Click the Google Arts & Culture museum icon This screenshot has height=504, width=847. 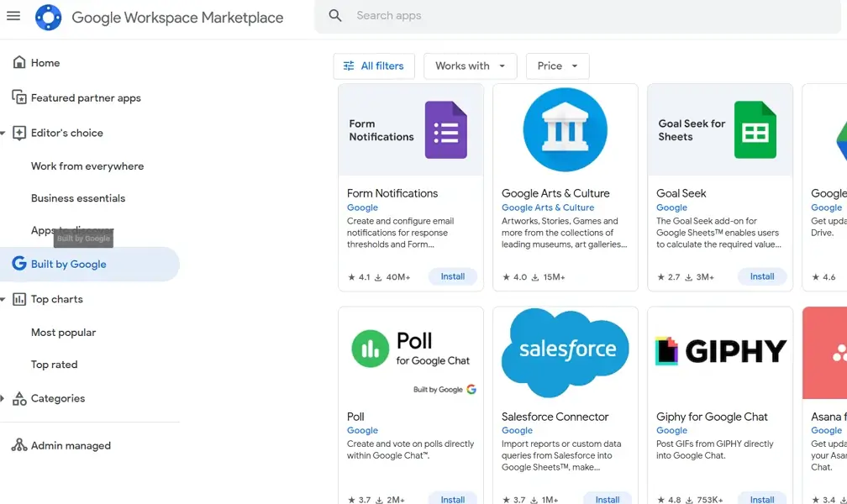[x=565, y=129]
